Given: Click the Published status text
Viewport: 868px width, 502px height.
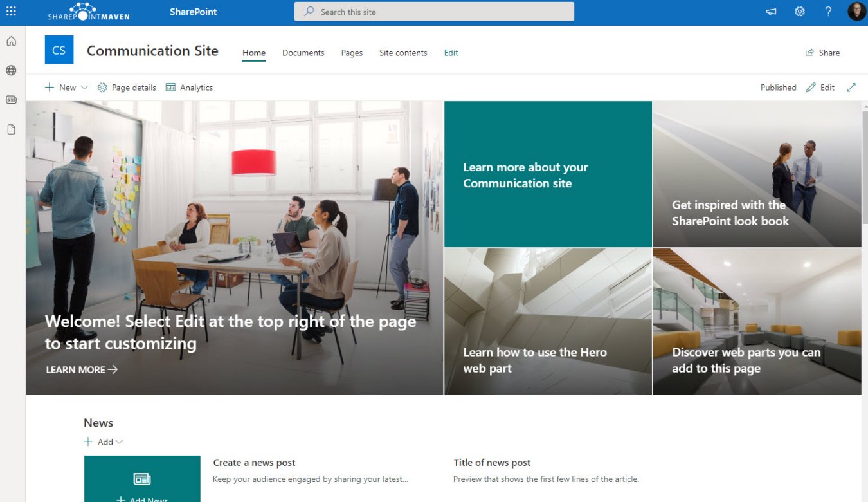Looking at the screenshot, I should pyautogui.click(x=778, y=88).
